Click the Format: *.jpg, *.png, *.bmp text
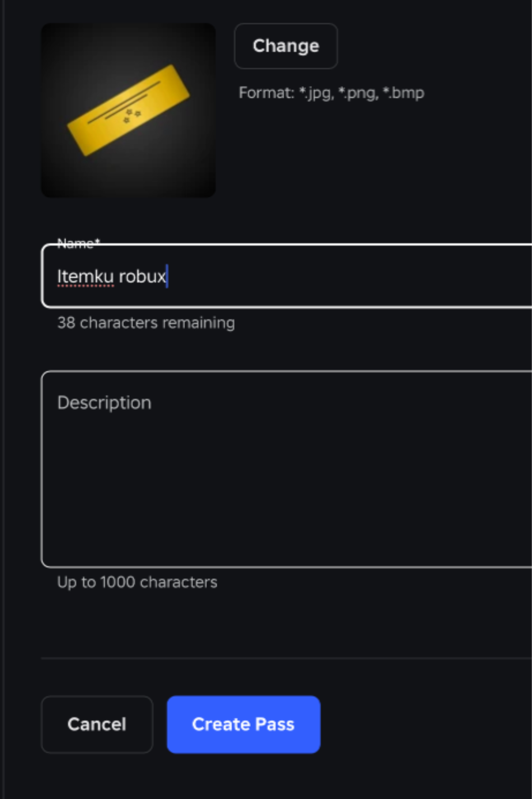Image resolution: width=532 pixels, height=799 pixels. pyautogui.click(x=331, y=93)
